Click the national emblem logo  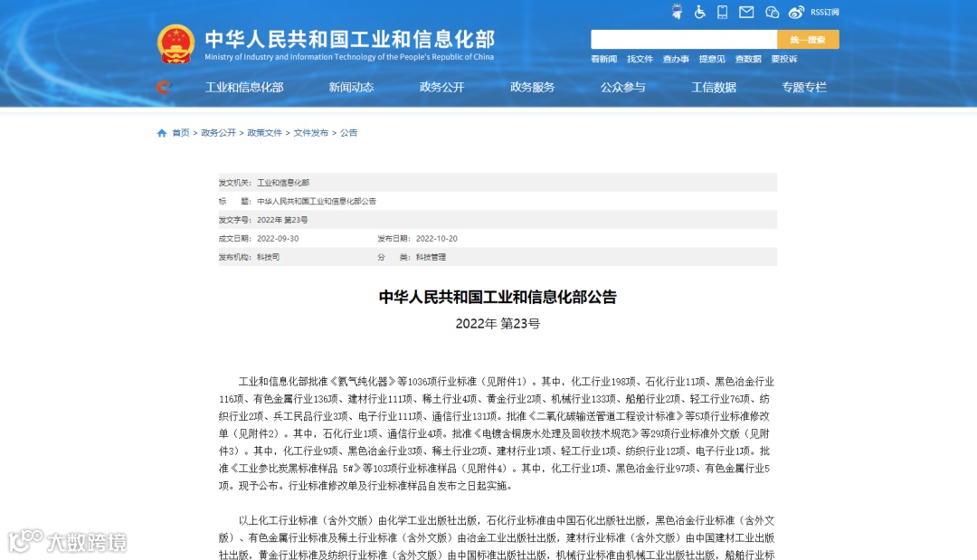point(175,44)
